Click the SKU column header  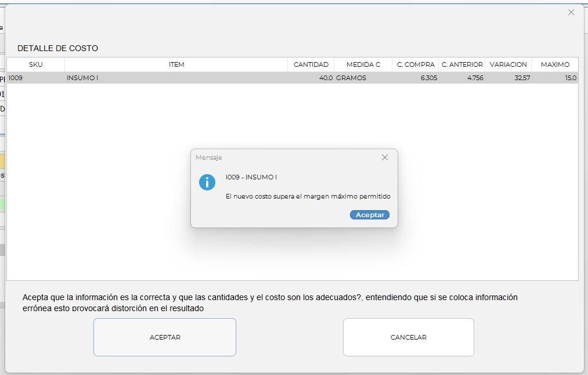[35, 64]
